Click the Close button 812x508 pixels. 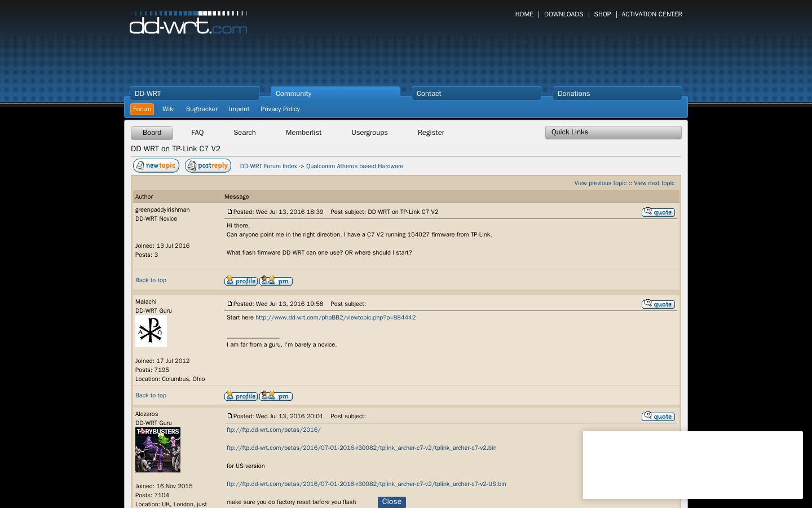(392, 502)
